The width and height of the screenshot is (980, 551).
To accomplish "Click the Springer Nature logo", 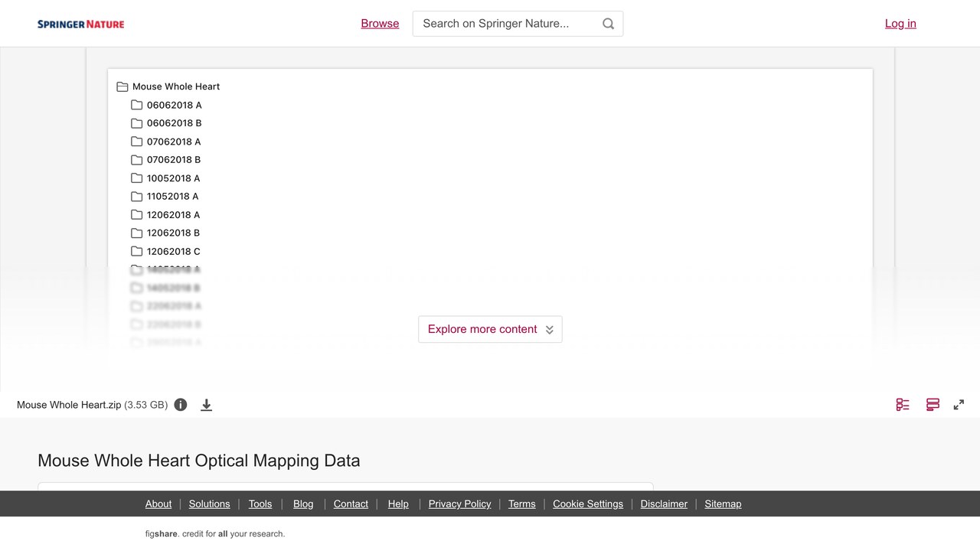I will tap(80, 24).
